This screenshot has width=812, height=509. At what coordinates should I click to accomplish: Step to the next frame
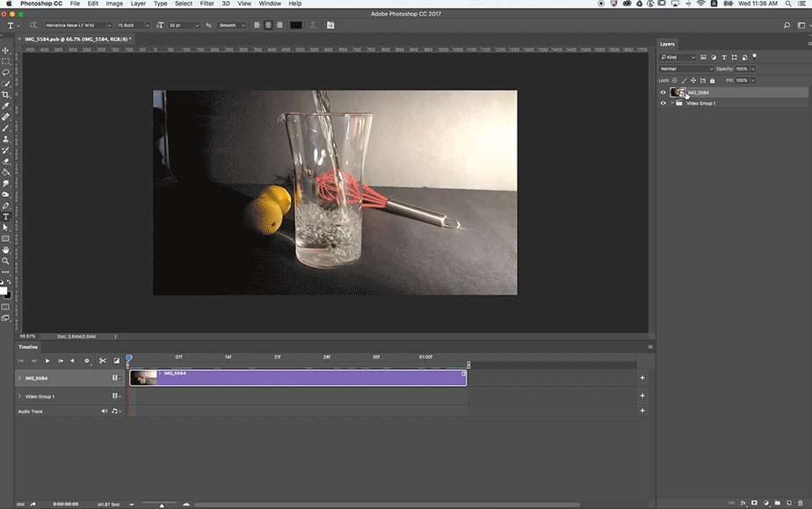pyautogui.click(x=61, y=361)
